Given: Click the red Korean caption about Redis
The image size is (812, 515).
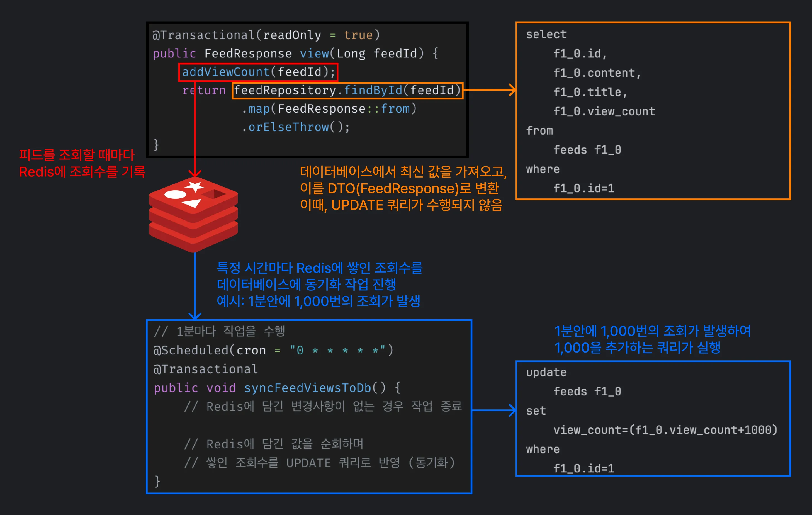Looking at the screenshot, I should [82, 163].
